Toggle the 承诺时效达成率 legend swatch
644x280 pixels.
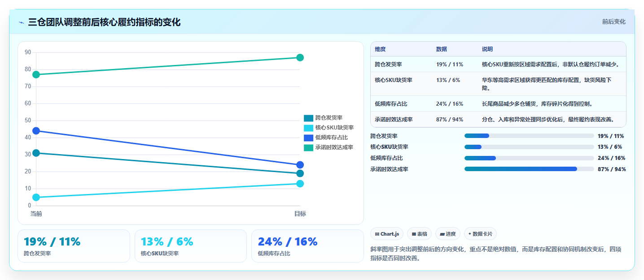pos(308,147)
